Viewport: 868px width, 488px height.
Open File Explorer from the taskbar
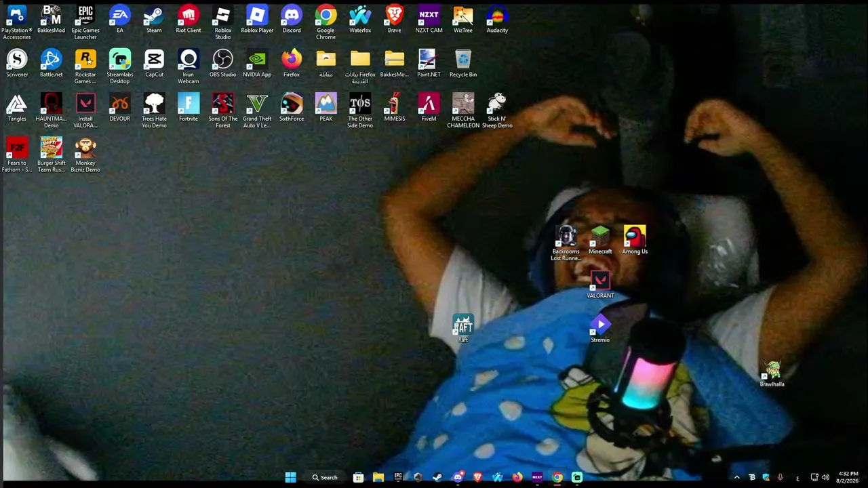[378, 477]
